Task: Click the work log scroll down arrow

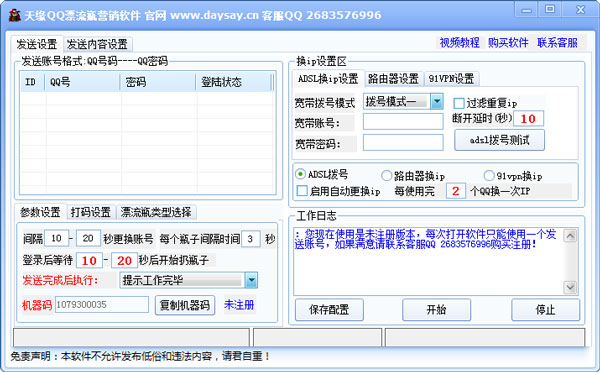Action: tap(570, 287)
